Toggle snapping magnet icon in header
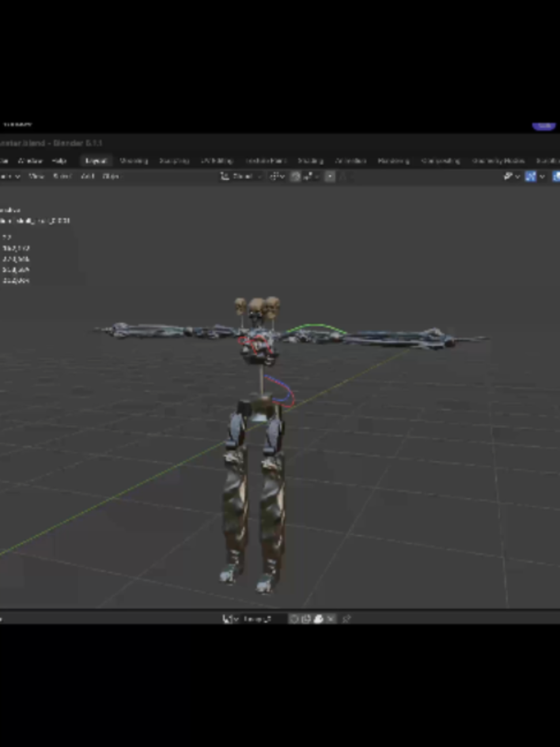Image resolution: width=560 pixels, height=747 pixels. (x=296, y=176)
